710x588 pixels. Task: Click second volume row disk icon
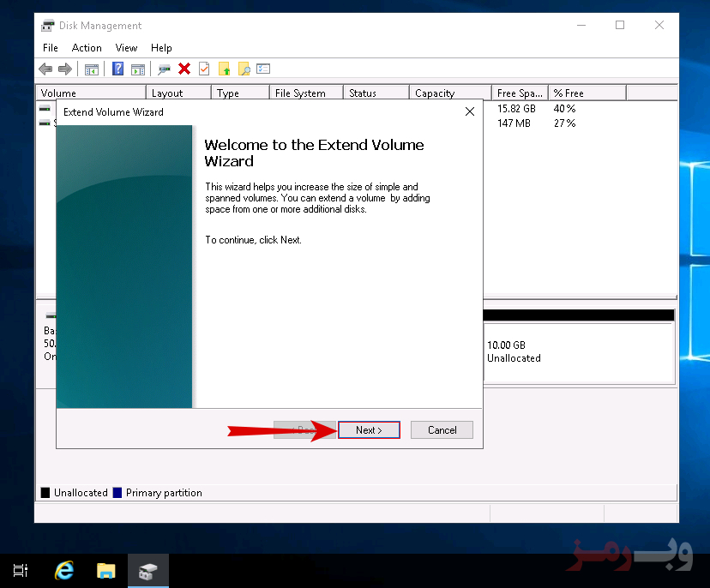[45, 123]
